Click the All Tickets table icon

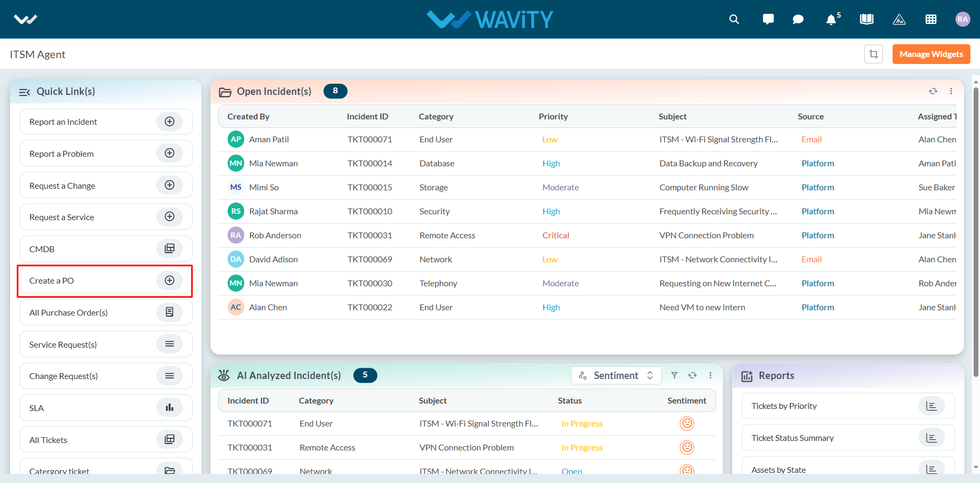coord(170,439)
